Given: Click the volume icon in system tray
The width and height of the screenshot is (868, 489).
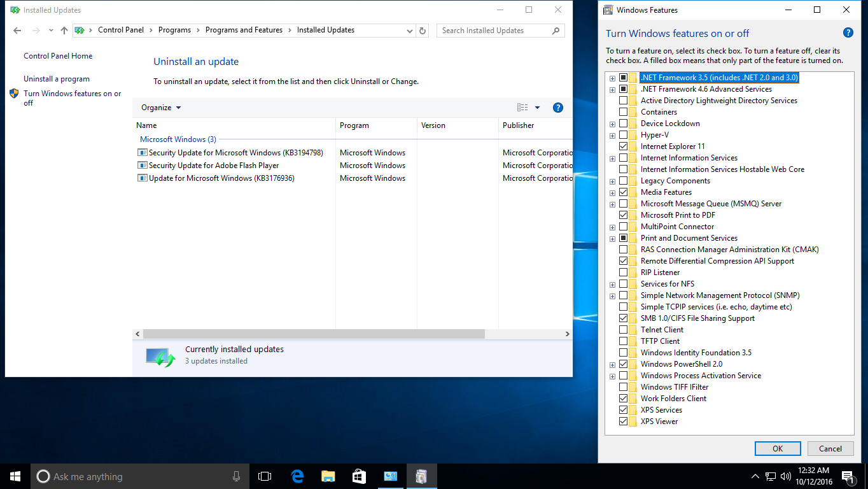Looking at the screenshot, I should (785, 476).
